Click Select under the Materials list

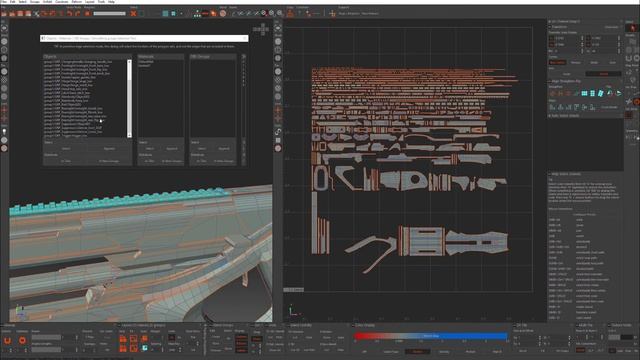[x=150, y=149]
